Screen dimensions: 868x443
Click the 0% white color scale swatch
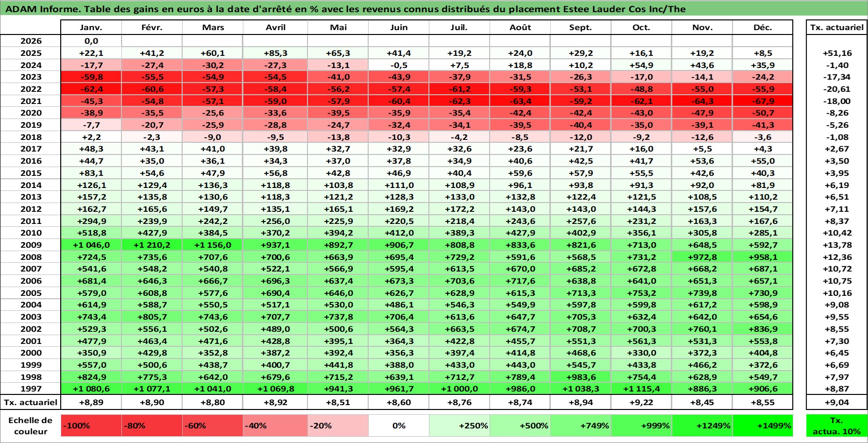pos(399,426)
